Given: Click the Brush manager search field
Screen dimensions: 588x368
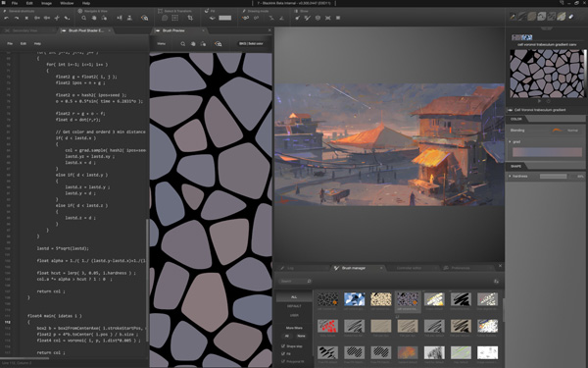Looking at the screenshot, I should (295, 281).
